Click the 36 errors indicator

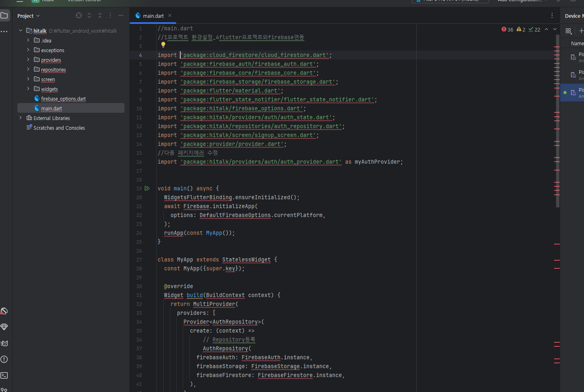click(507, 30)
